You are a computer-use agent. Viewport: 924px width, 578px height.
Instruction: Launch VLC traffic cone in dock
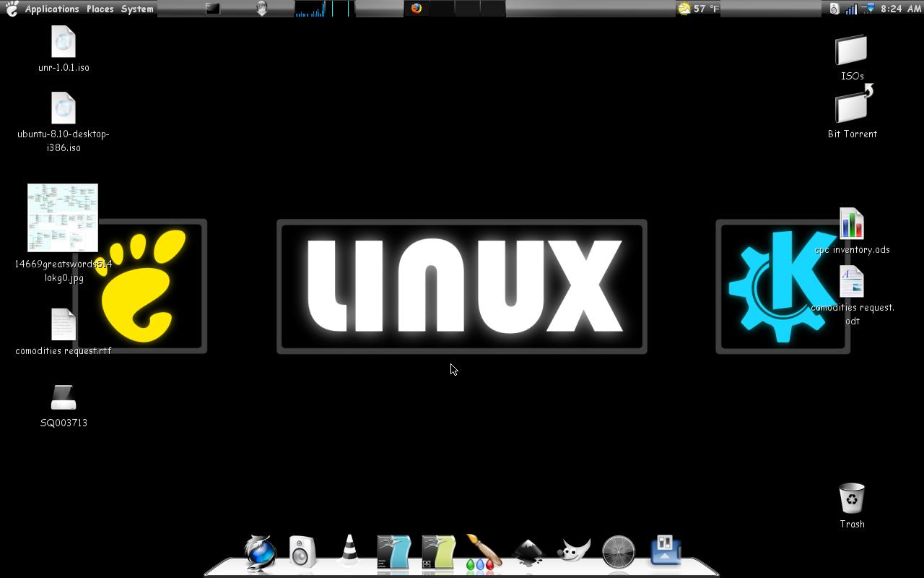click(x=349, y=551)
